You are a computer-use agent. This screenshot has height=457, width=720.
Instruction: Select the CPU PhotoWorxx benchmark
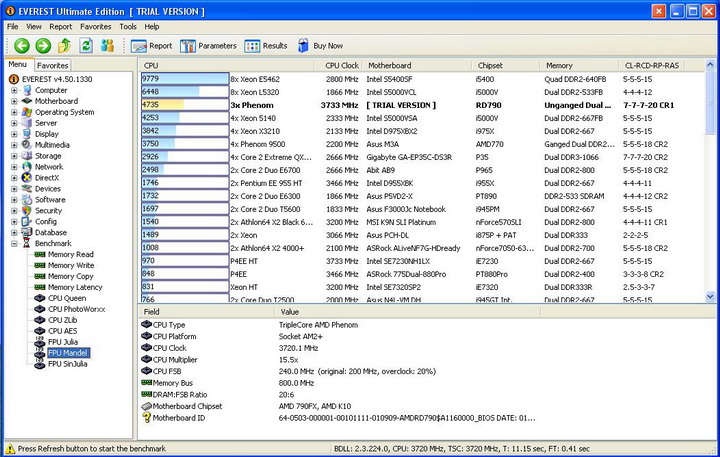pos(76,309)
